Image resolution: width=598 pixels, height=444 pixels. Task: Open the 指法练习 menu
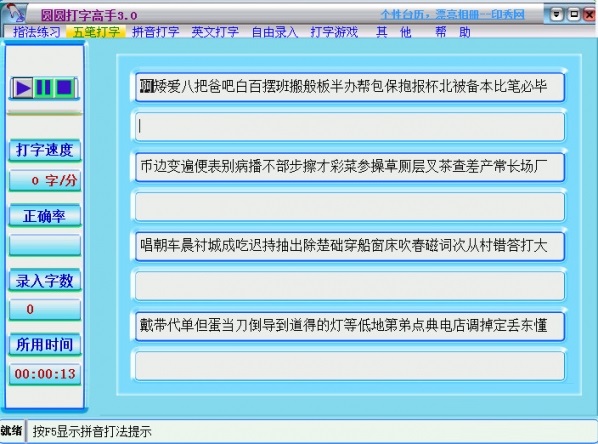pos(37,32)
